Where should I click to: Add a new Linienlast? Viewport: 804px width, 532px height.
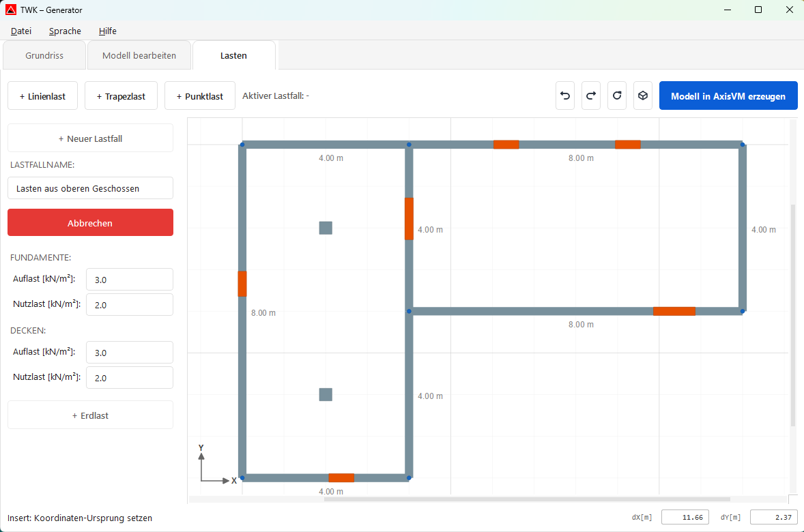pyautogui.click(x=42, y=96)
